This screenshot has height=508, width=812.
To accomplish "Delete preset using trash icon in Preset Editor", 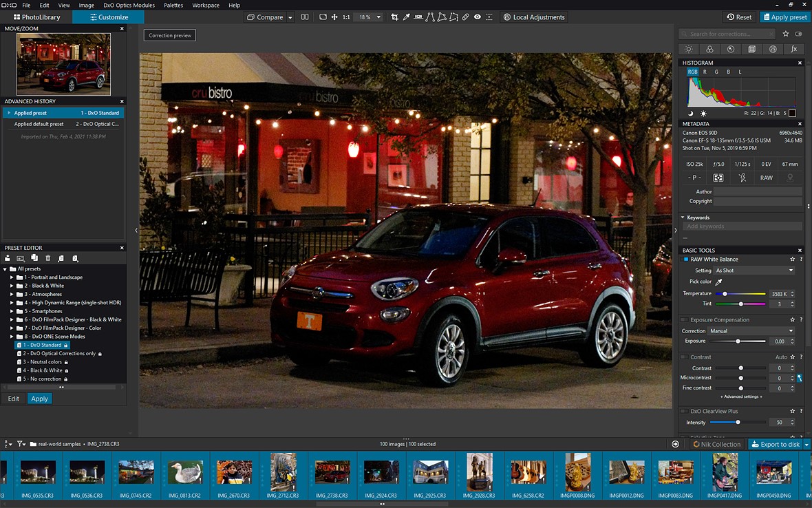I will (47, 258).
